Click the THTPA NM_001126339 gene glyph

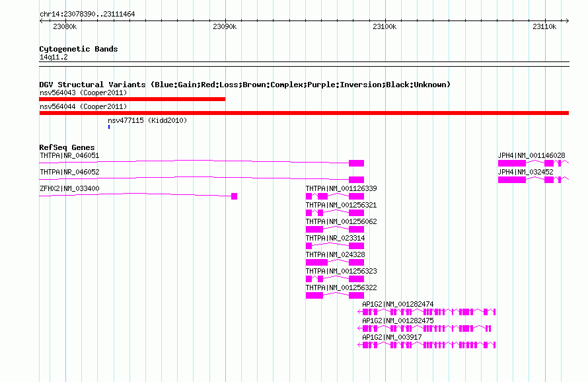click(335, 196)
